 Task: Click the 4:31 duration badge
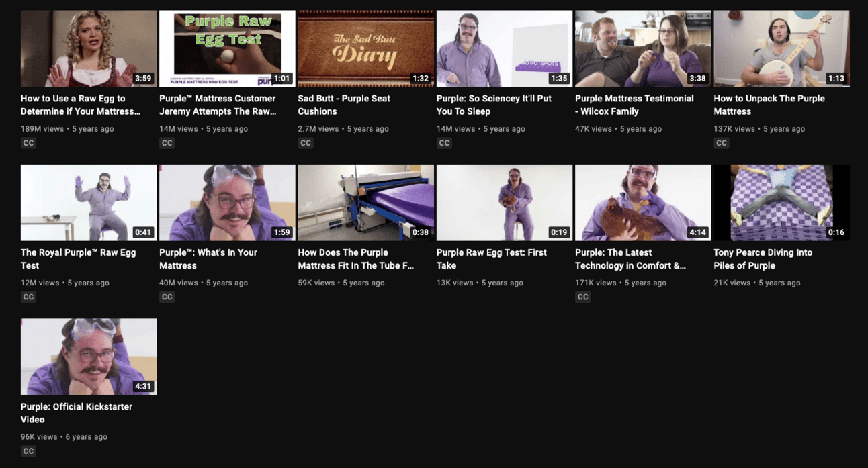click(x=143, y=386)
